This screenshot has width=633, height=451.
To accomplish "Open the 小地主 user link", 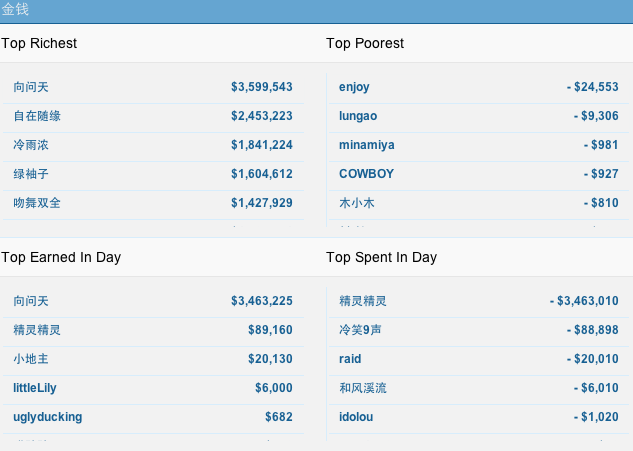I will pos(31,359).
